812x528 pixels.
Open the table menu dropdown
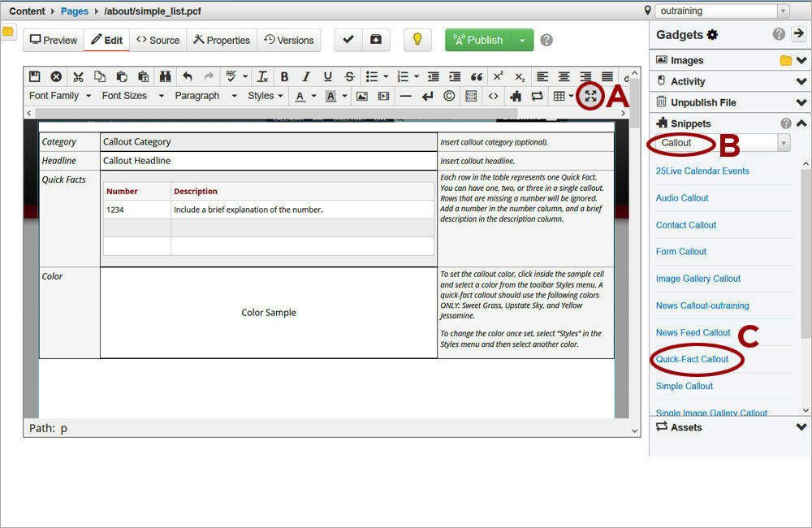(563, 96)
